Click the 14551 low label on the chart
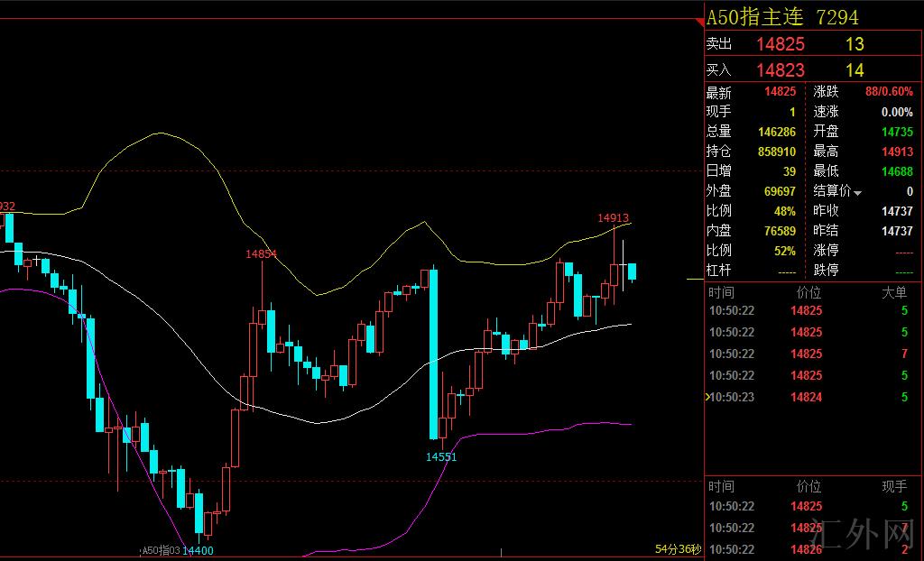This screenshot has width=924, height=561. point(441,456)
